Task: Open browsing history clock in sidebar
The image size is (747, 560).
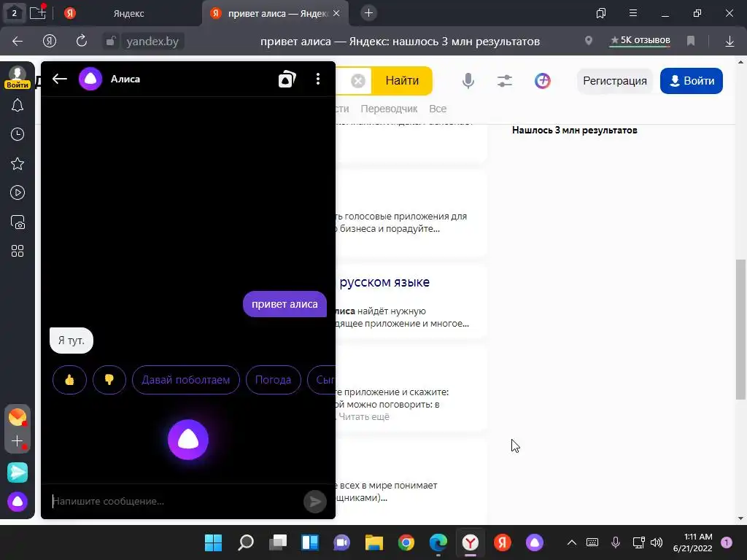Action: point(18,134)
